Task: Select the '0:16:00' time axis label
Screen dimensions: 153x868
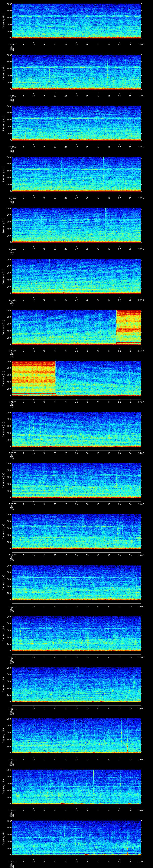Action: point(12,147)
